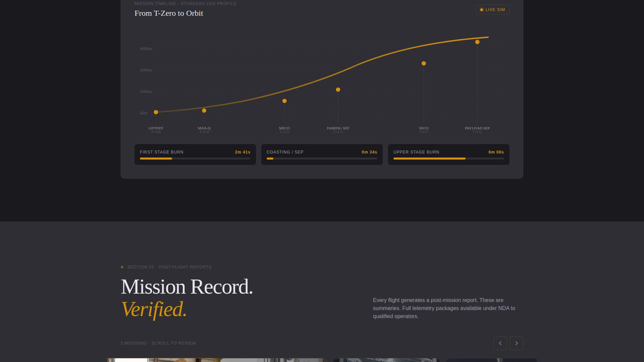Click the FAIRING SEP marker dot

click(338, 89)
